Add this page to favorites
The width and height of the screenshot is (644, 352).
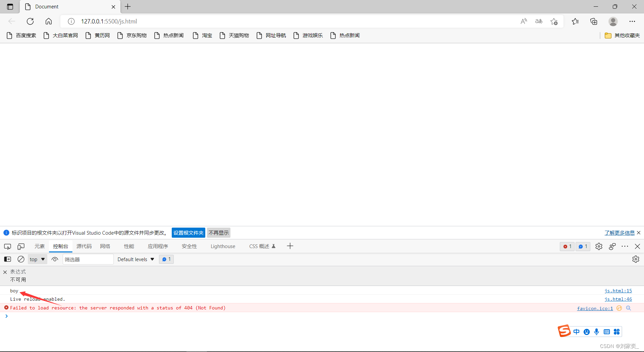tap(554, 21)
